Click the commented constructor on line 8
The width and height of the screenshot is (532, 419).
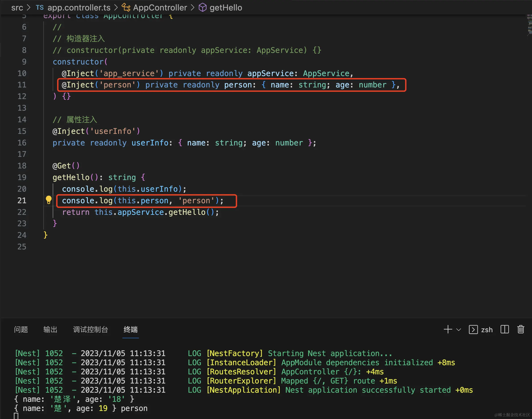187,50
